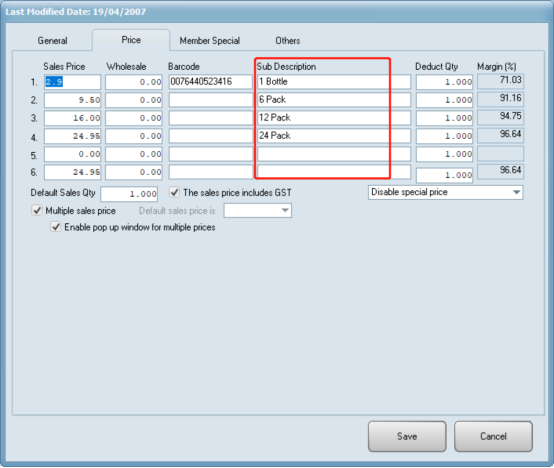Click the '12 Pack' Sub Description field
This screenshot has width=554, height=468.
point(334,118)
